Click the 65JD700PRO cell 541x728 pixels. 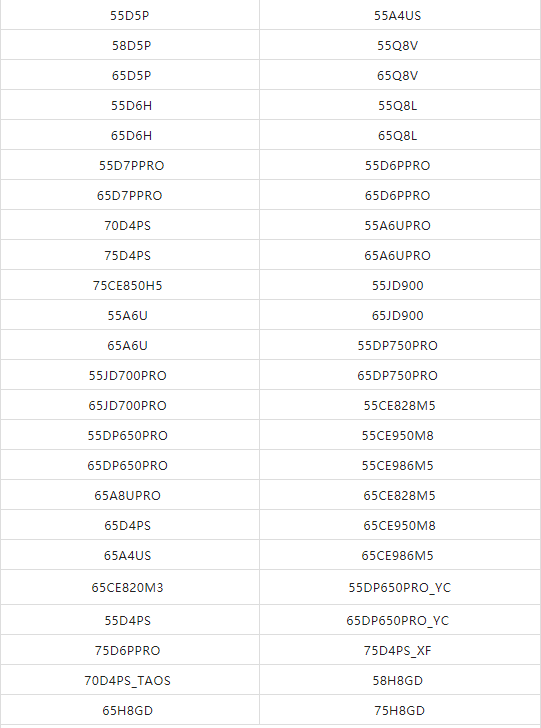click(x=130, y=405)
